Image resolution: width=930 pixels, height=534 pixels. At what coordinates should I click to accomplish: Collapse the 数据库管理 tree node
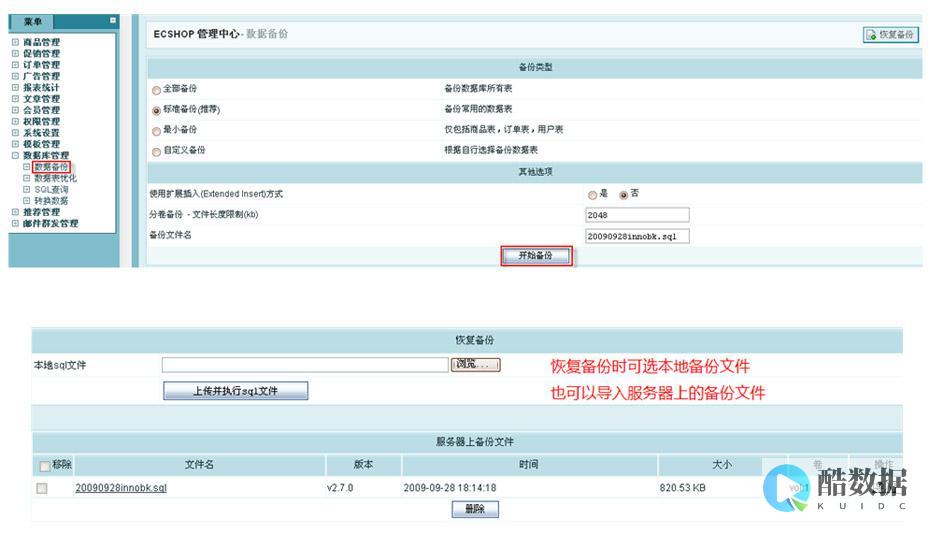point(15,155)
